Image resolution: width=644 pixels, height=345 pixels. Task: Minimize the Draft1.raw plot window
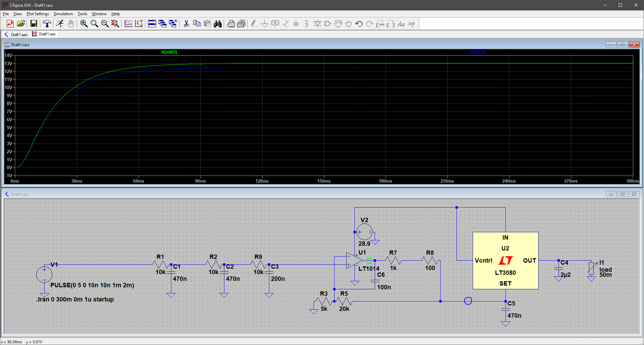click(611, 45)
